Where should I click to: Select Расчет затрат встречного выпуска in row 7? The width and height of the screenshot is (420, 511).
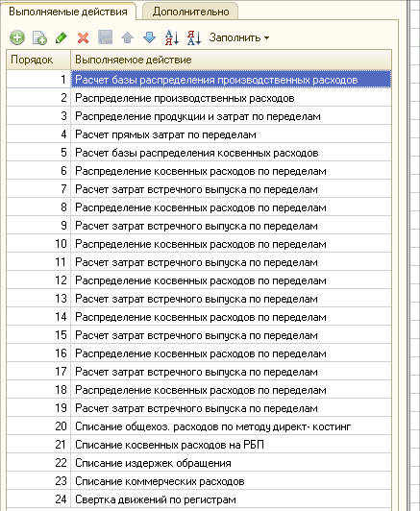[x=232, y=189]
